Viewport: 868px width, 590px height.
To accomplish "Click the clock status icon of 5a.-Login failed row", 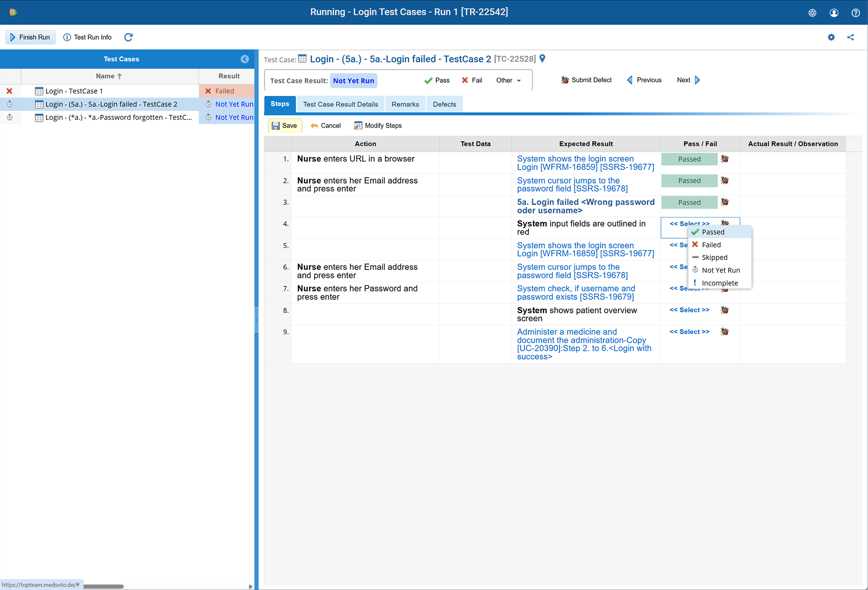I will coord(9,104).
